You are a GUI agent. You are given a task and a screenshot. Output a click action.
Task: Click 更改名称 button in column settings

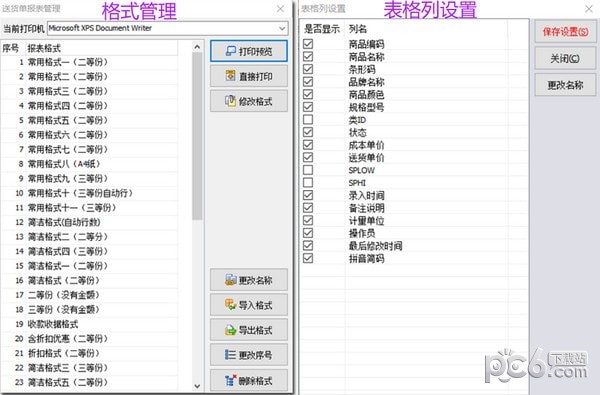click(x=565, y=85)
